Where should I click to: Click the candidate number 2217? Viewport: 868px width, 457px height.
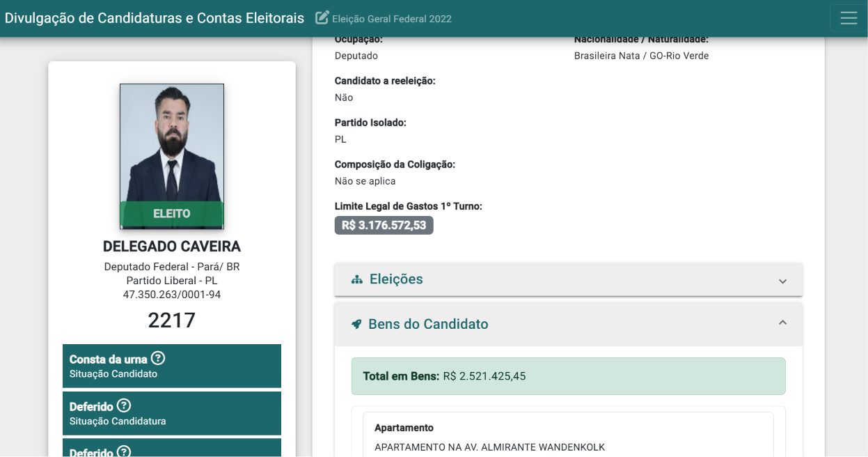(x=172, y=320)
